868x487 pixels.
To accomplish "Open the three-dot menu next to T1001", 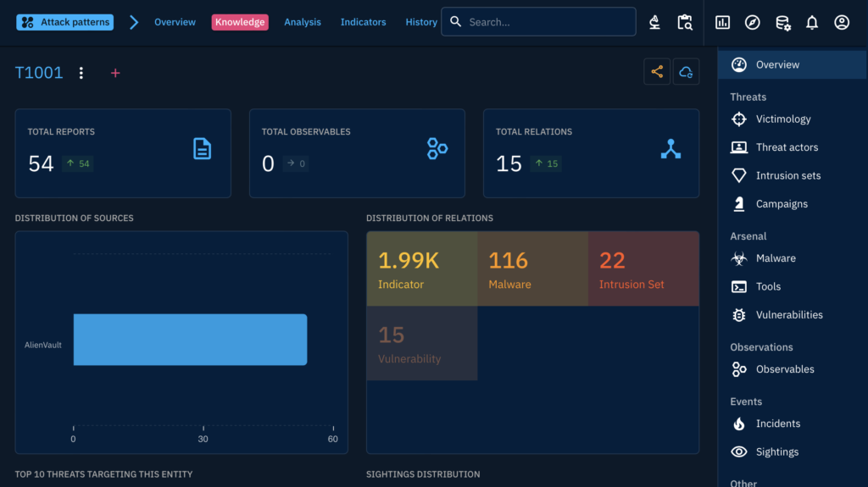I will coord(81,73).
